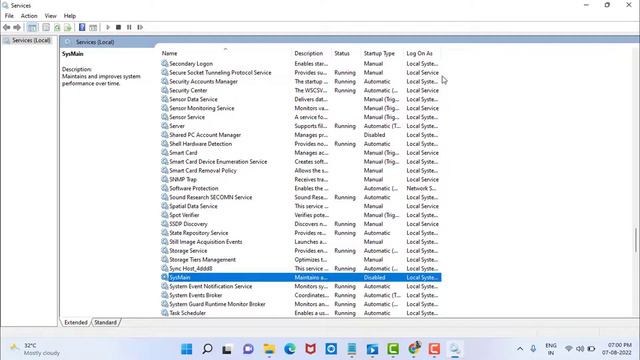Select the Shell Hardware Detection service
This screenshot has width=640, height=360.
click(300, 144)
